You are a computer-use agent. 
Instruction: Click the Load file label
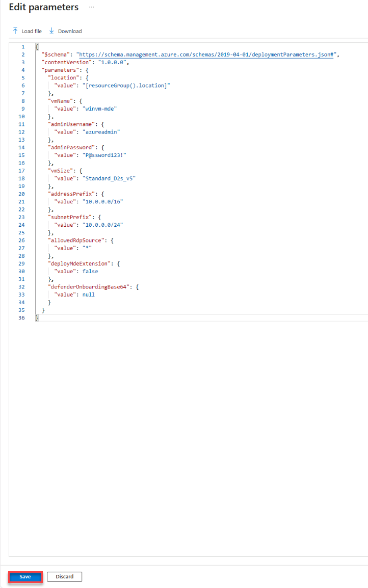[32, 31]
